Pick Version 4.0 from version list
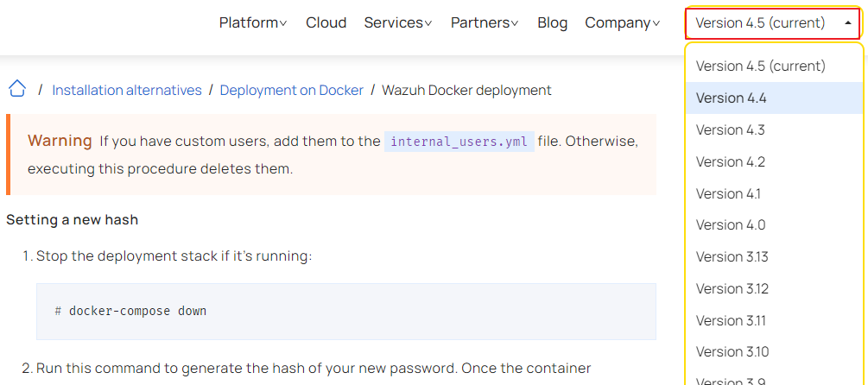Viewport: 868px width, 385px height. tap(731, 225)
